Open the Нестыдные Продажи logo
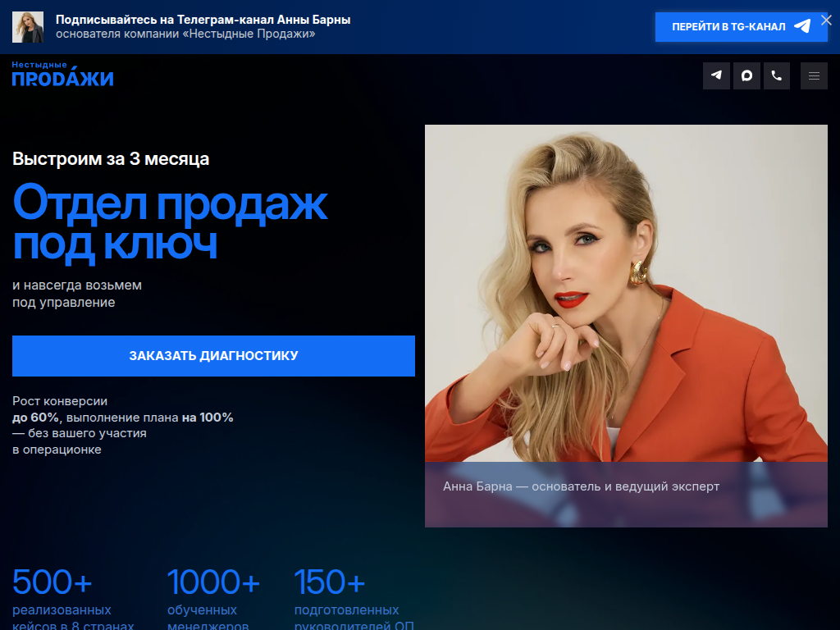 coord(62,73)
